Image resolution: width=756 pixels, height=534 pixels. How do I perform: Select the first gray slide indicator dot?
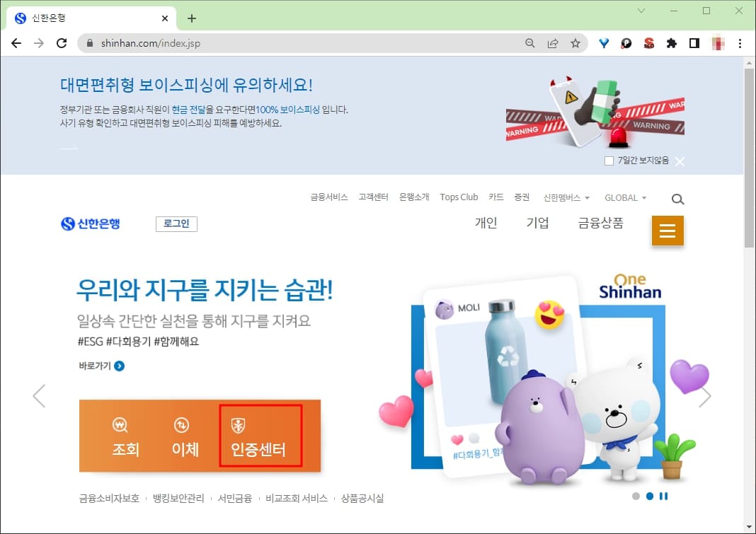pyautogui.click(x=636, y=496)
